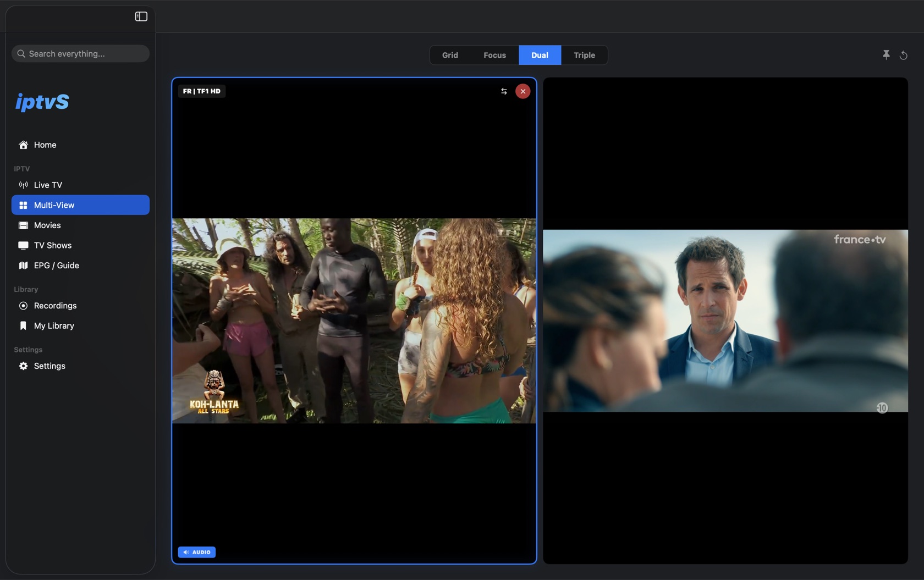
Task: Open the Home page
Action: tap(80, 145)
